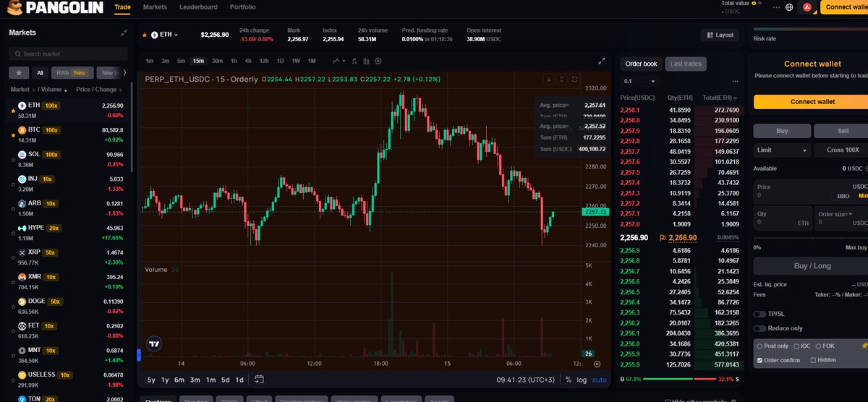Open the Limit order type dropdown
This screenshot has width=868, height=402.
coord(782,150)
